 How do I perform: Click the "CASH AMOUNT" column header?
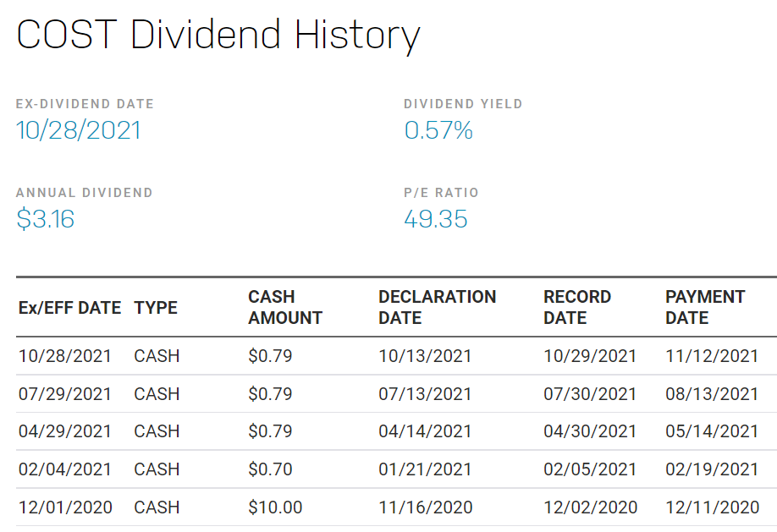click(x=285, y=307)
